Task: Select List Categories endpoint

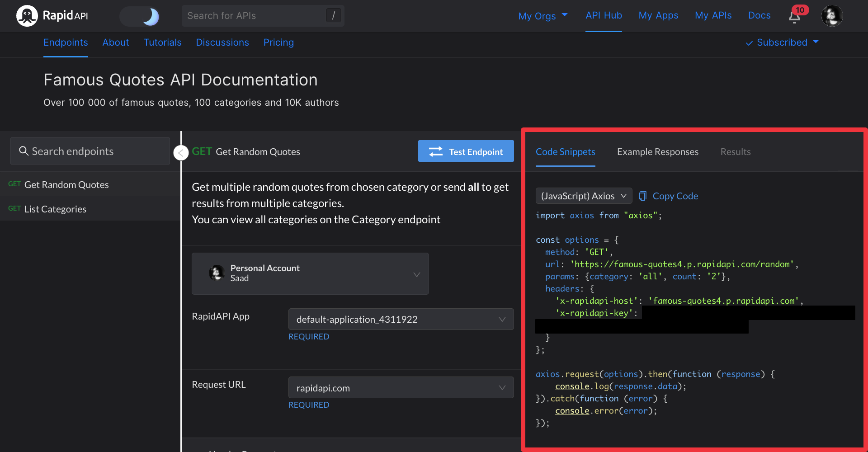Action: tap(90, 209)
